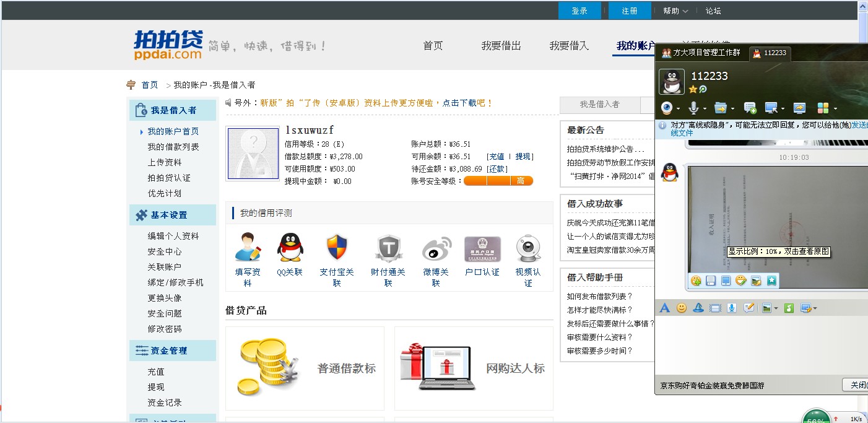The image size is (868, 423).
Task: Click the 普通借款标 product card
Action: point(305,368)
